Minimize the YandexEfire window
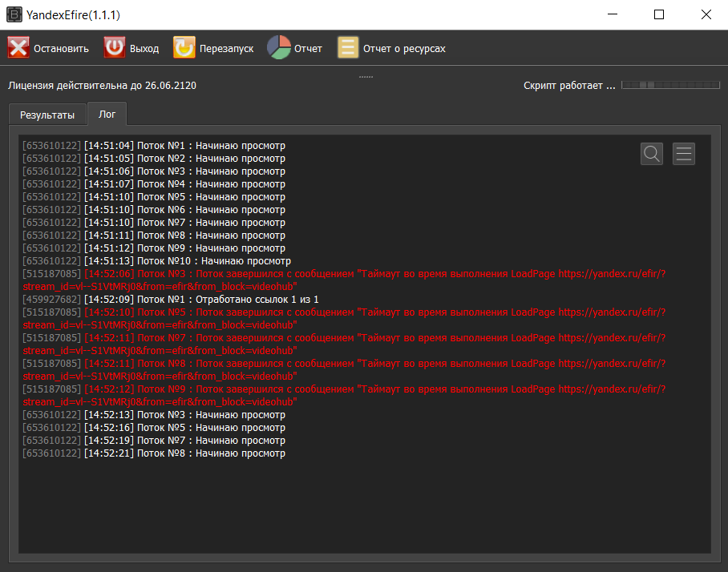The image size is (728, 572). pos(612,14)
